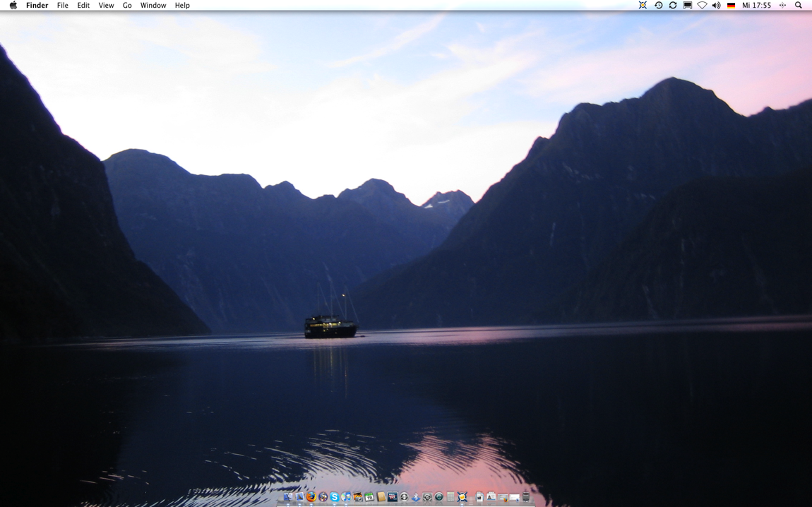Open German flag input source menu
Viewport: 812px width, 507px height.
click(731, 6)
